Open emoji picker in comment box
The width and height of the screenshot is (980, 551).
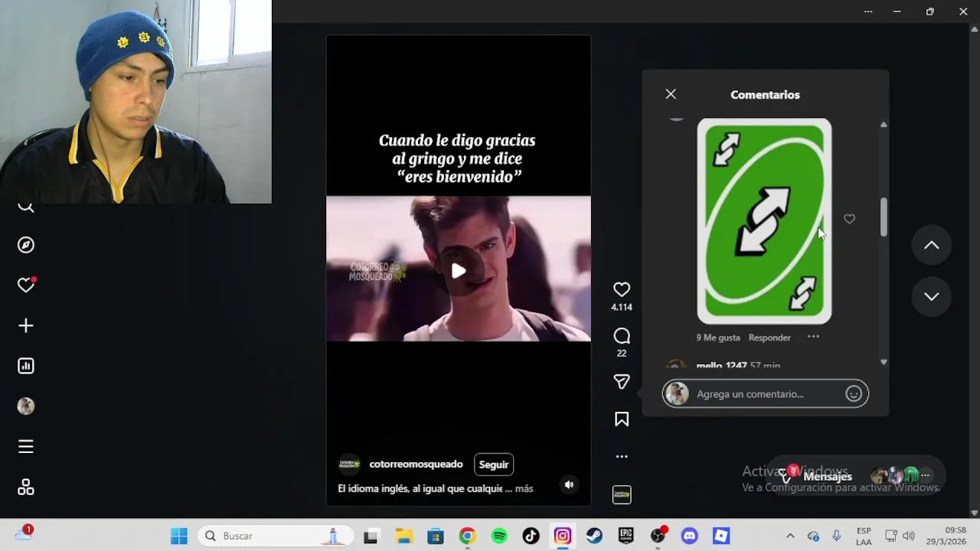pyautogui.click(x=854, y=394)
